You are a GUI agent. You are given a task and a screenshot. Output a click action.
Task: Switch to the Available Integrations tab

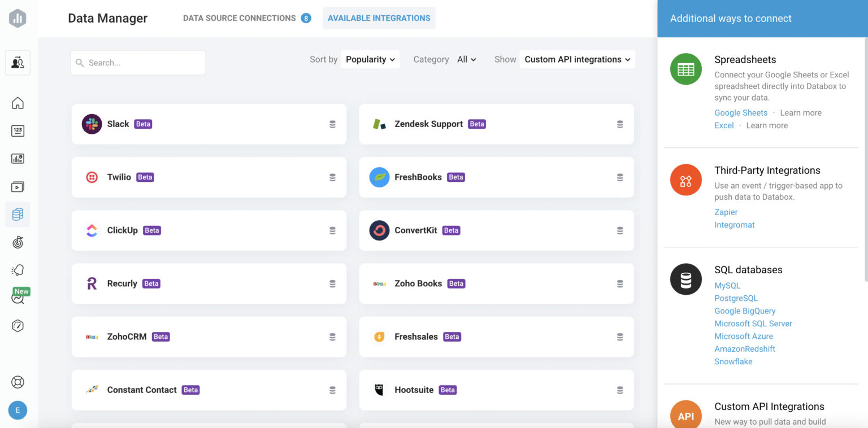[x=379, y=18]
